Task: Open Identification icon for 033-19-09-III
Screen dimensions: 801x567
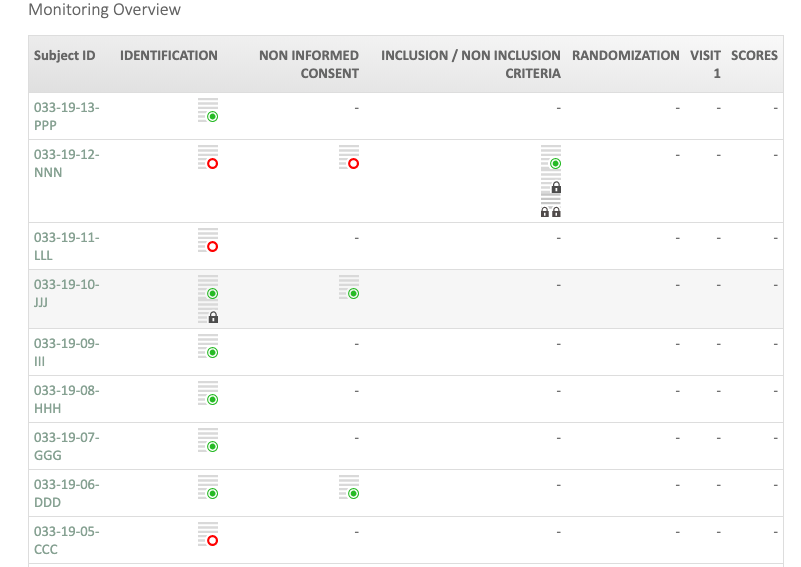Action: [208, 346]
